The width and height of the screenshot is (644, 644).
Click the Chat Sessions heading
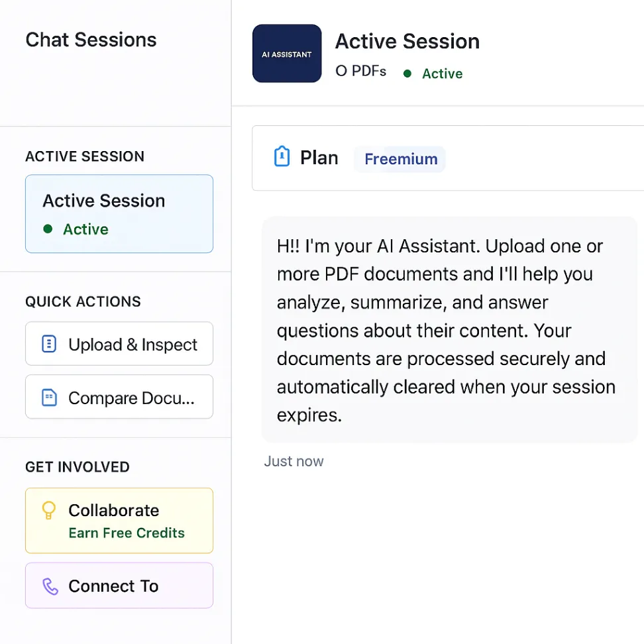(91, 40)
